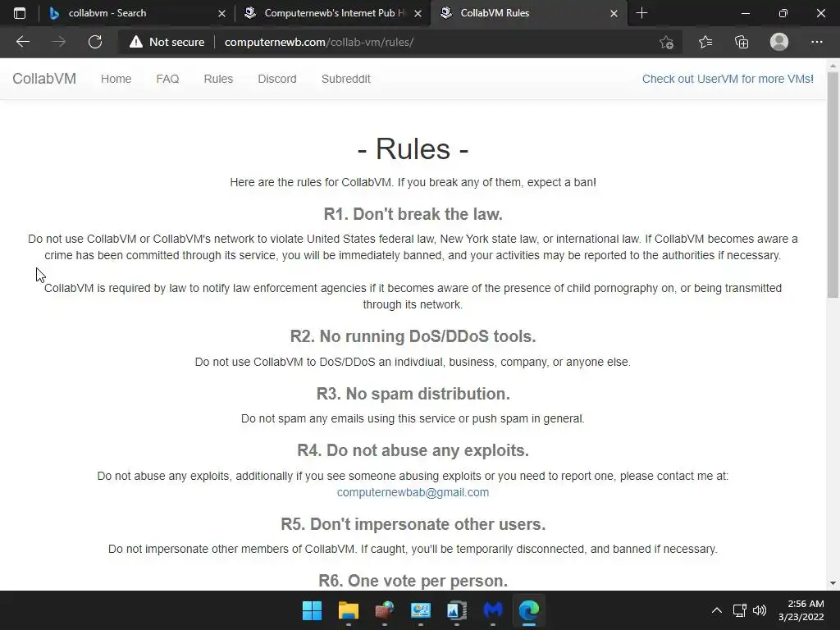Open Edge Settings and more menu
This screenshot has width=840, height=630.
tap(816, 42)
